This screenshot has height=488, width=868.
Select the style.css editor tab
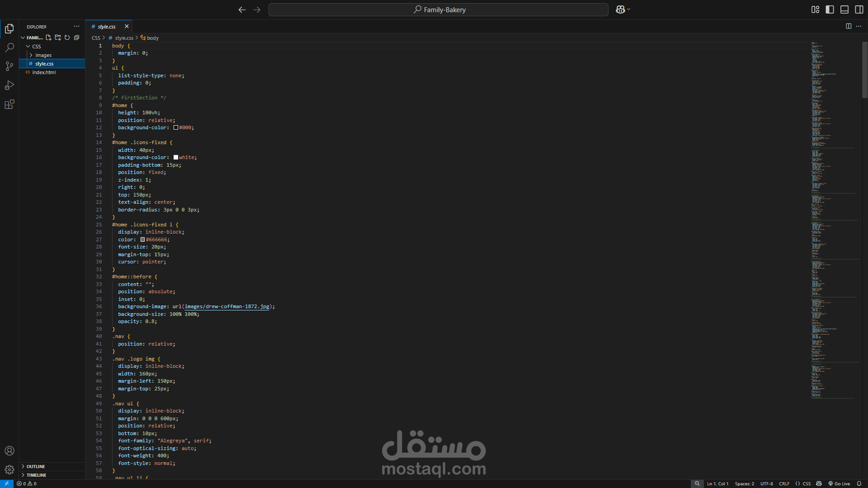[106, 27]
